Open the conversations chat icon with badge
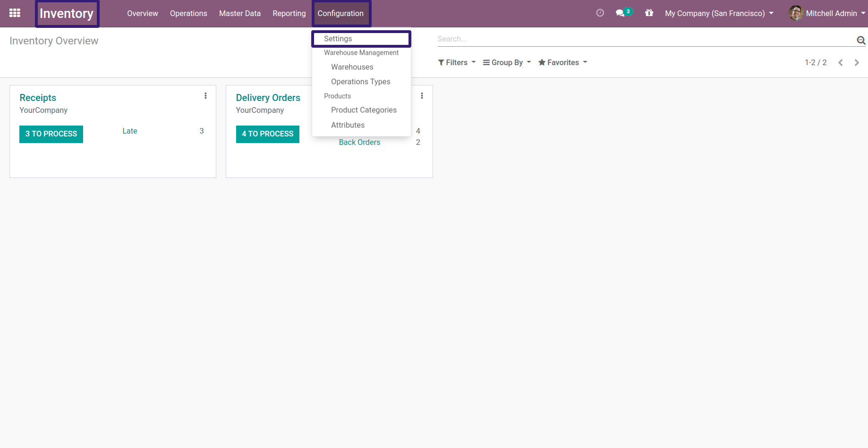The height and width of the screenshot is (448, 868). point(624,13)
